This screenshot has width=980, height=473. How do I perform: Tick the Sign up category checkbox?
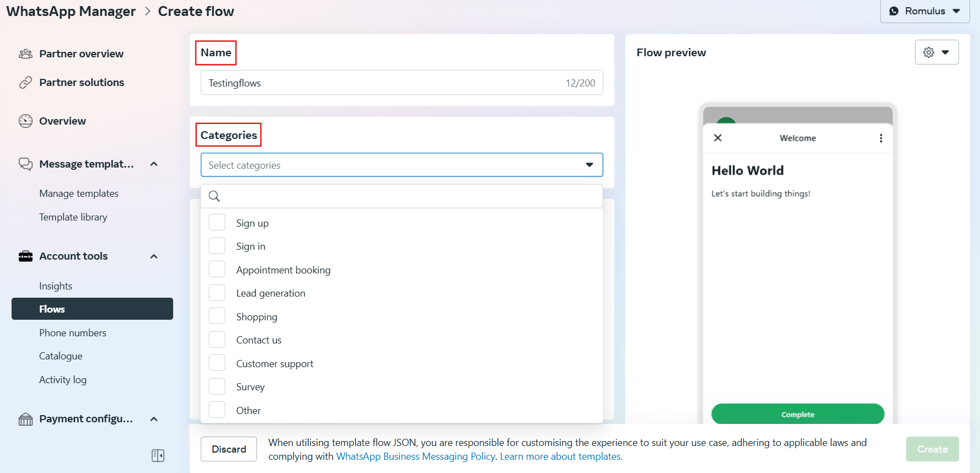217,223
